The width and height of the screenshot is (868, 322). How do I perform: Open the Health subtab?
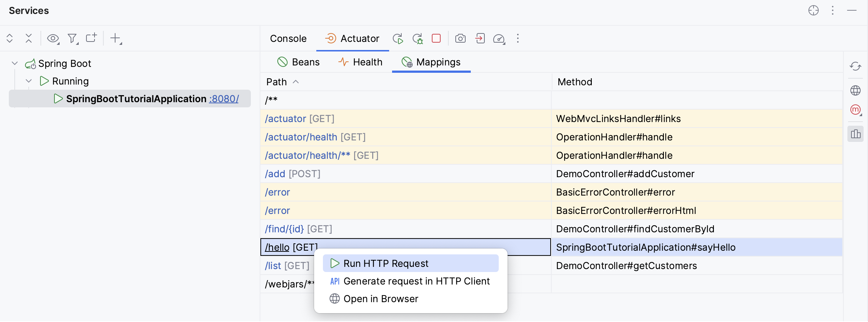click(x=360, y=62)
